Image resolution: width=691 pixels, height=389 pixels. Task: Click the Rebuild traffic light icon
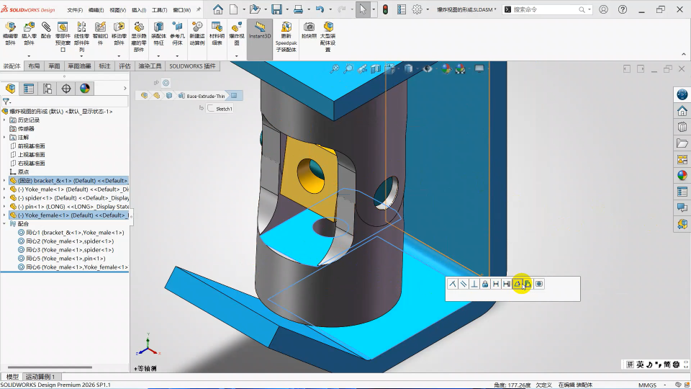point(385,9)
